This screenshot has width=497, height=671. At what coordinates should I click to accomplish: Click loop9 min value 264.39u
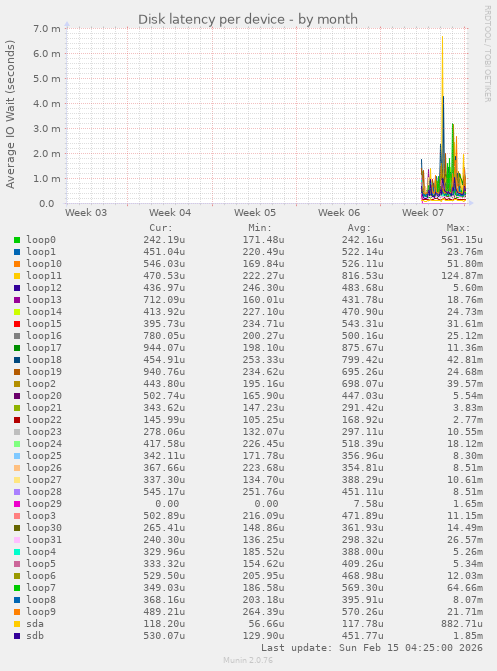point(263,612)
